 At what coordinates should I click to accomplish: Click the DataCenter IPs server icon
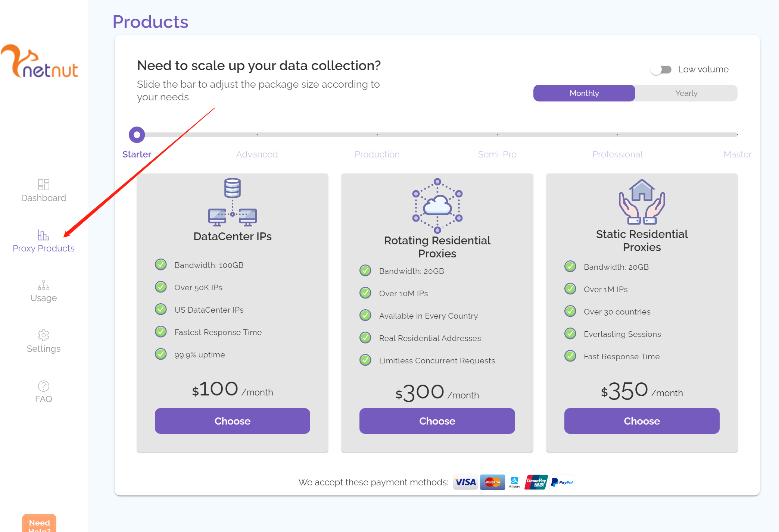(232, 202)
